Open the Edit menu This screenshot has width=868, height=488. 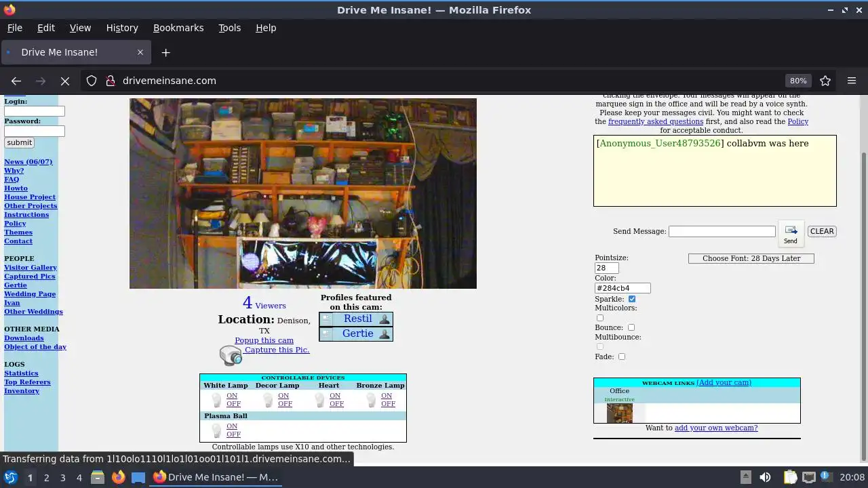click(46, 28)
